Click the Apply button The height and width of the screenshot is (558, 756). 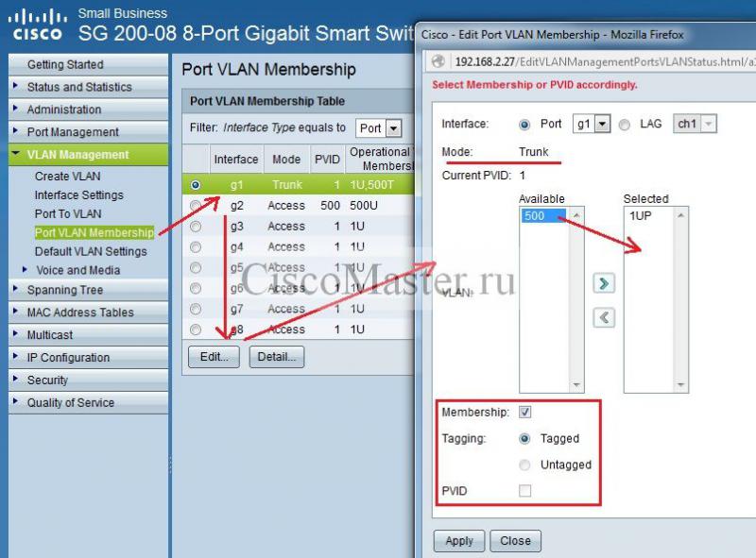coord(459,541)
